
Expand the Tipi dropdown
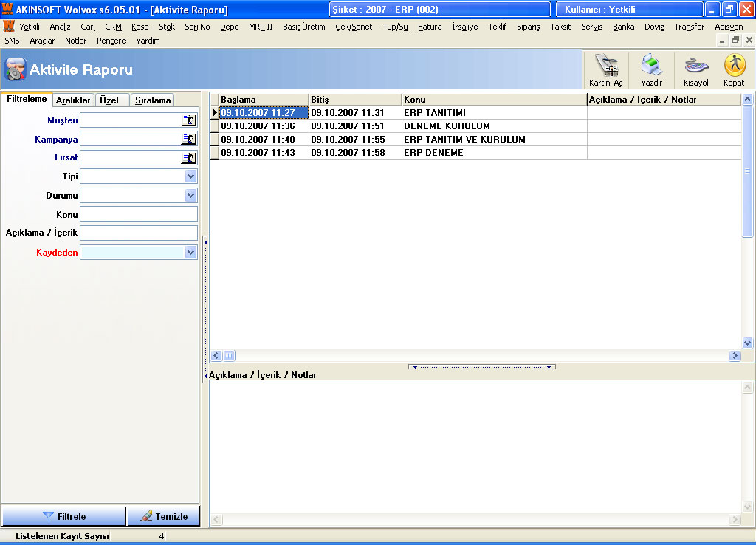191,176
